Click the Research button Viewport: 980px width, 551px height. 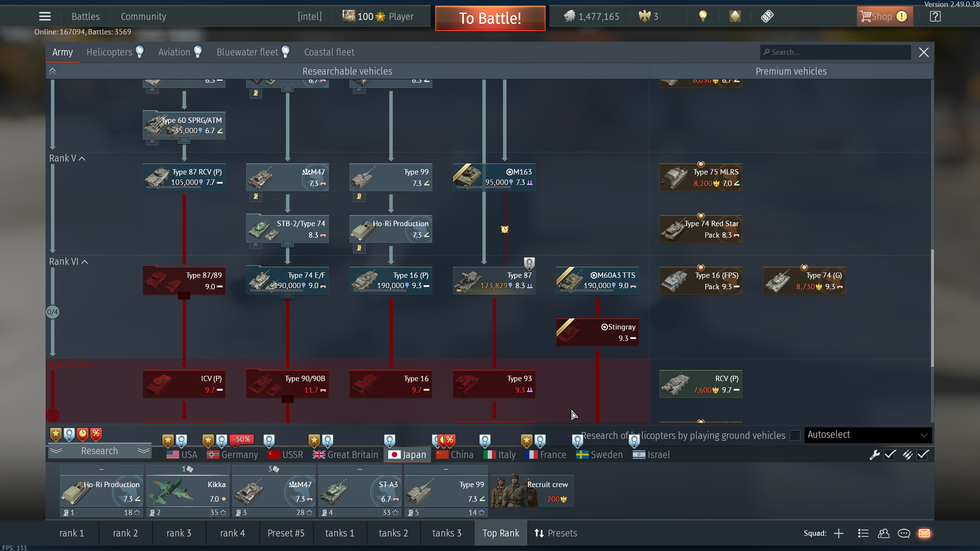pyautogui.click(x=100, y=451)
